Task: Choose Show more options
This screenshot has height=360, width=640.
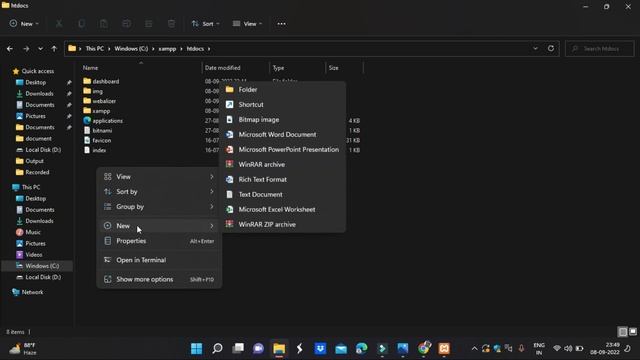Action: [x=159, y=279]
